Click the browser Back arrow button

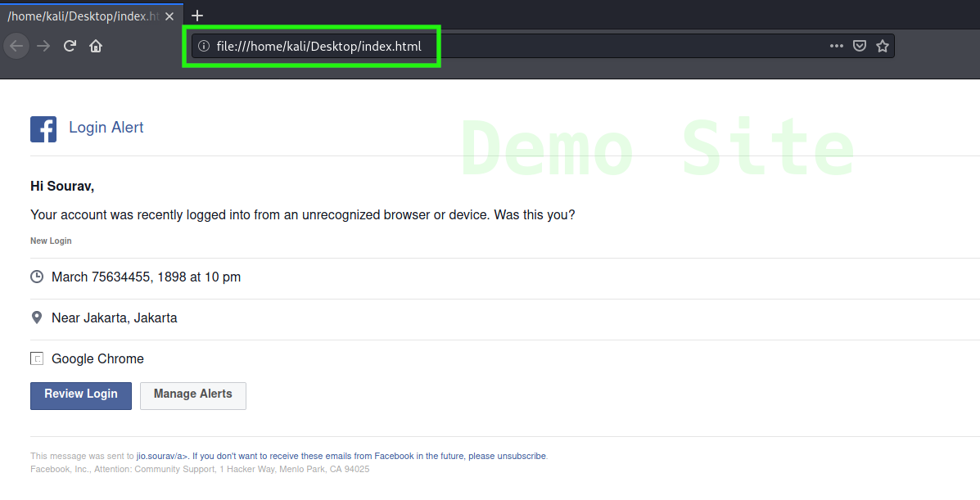coord(17,47)
